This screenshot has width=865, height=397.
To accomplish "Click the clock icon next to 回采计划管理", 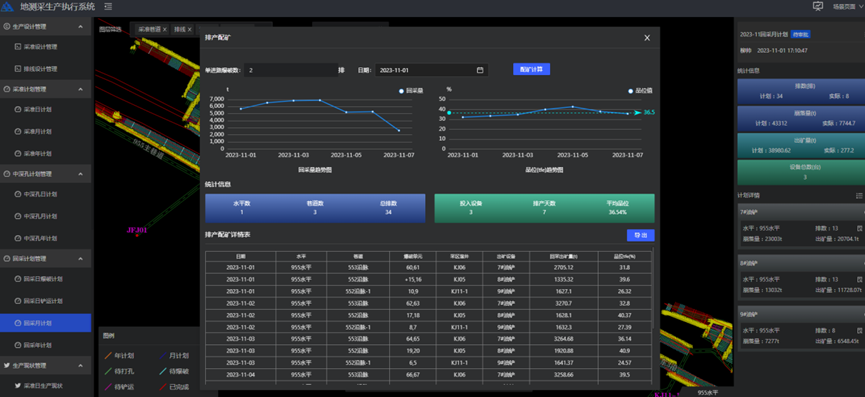I will coord(7,259).
